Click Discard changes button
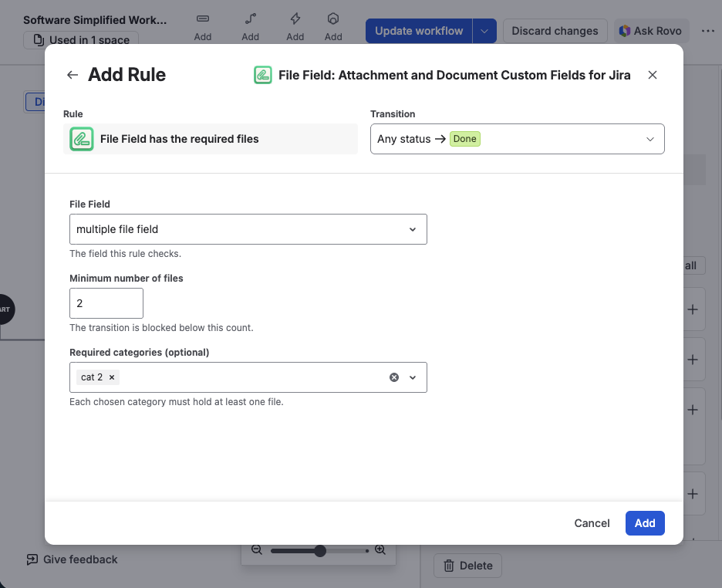This screenshot has width=722, height=588. 555,31
